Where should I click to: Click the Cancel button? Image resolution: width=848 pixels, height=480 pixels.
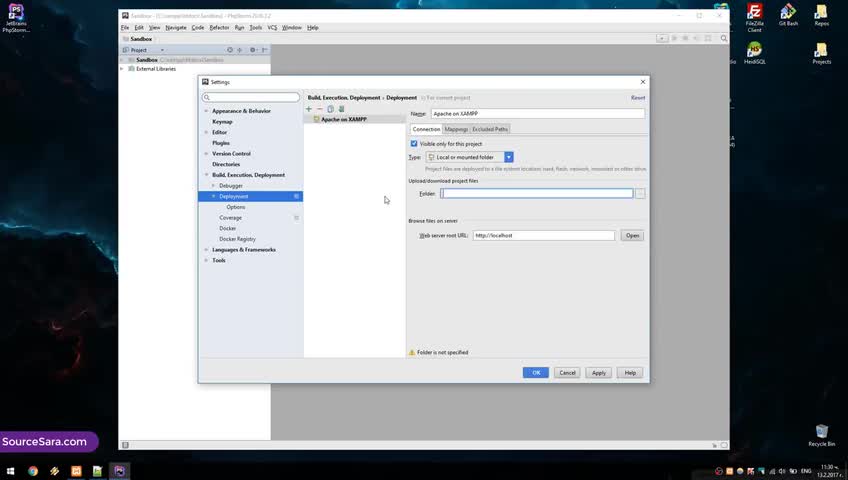[567, 373]
